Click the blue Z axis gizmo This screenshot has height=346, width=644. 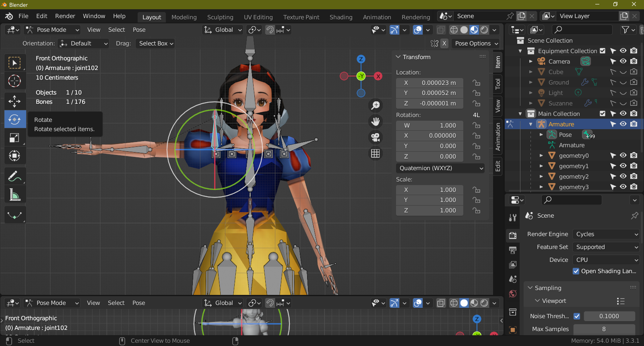[361, 59]
